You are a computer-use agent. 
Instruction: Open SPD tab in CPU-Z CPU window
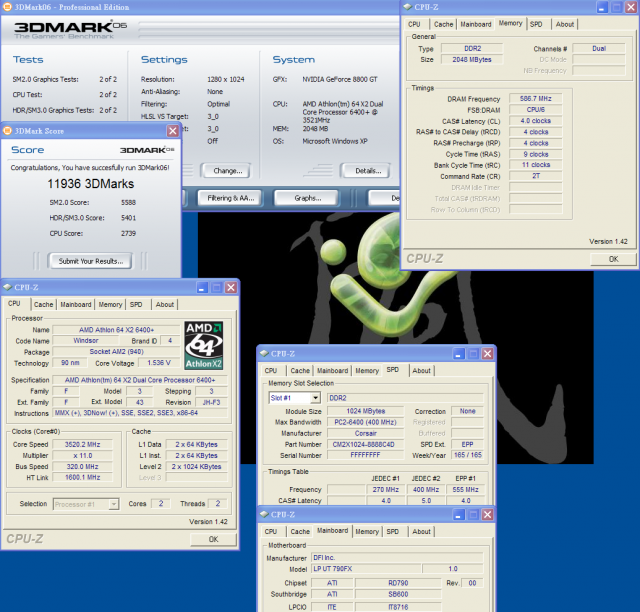pyautogui.click(x=136, y=305)
